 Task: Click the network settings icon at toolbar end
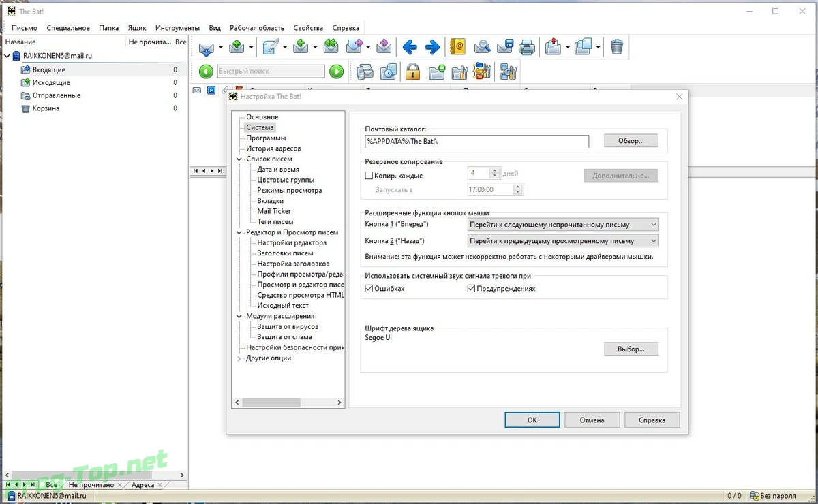pos(509,71)
